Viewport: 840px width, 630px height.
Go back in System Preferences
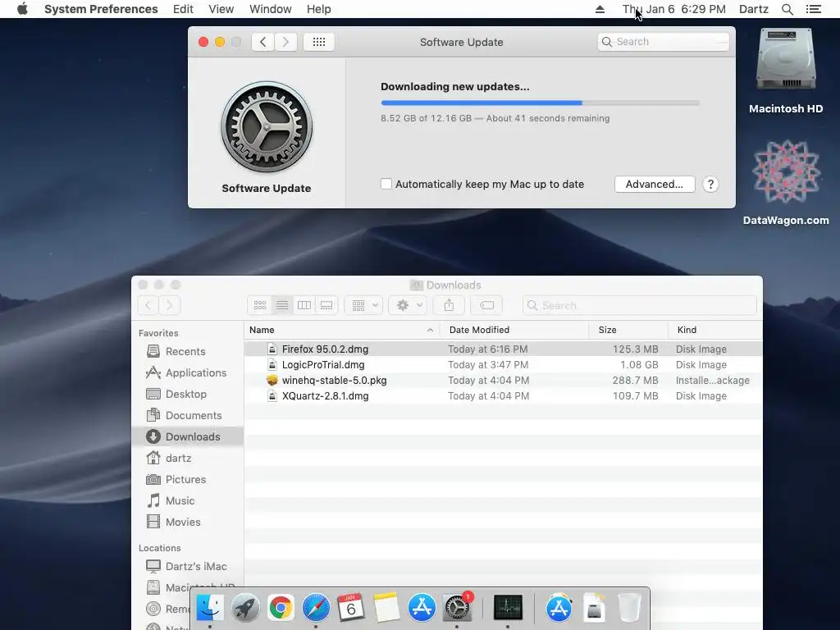click(x=262, y=42)
